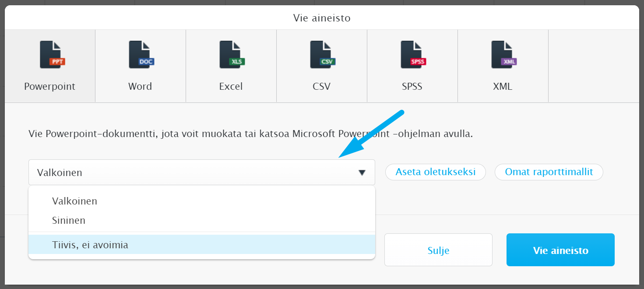Image resolution: width=644 pixels, height=289 pixels.
Task: Click the Aseta oletukseksi button
Action: [436, 172]
